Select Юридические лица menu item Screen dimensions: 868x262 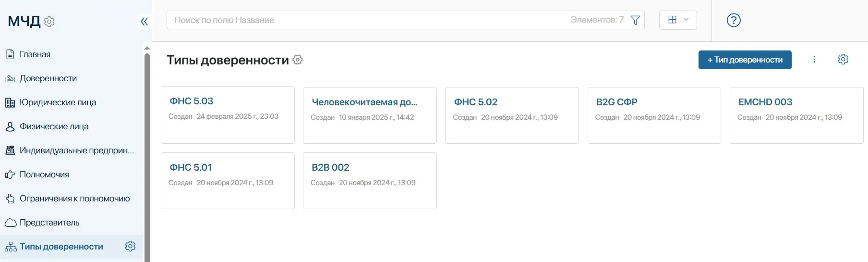tap(58, 102)
